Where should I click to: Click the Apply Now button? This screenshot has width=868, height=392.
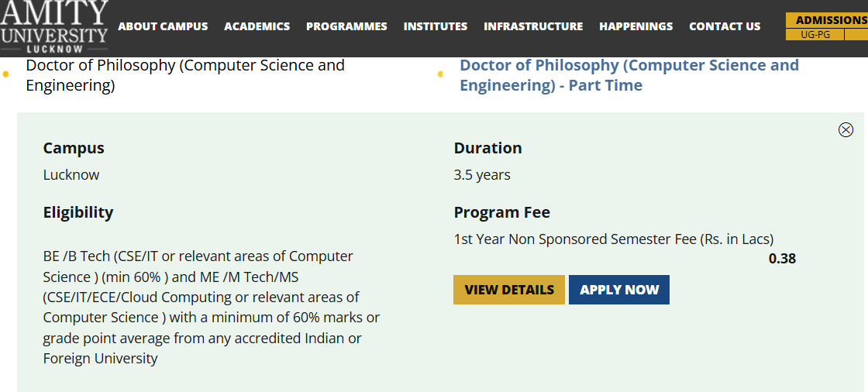point(619,290)
